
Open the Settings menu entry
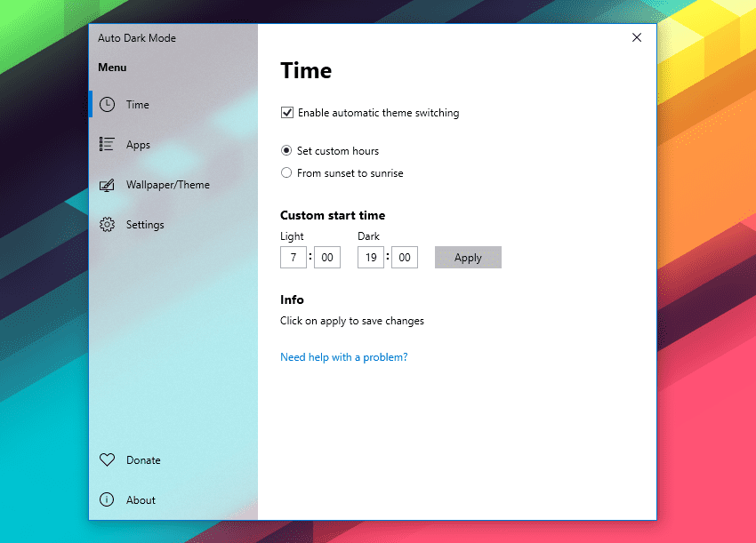[x=173, y=225]
